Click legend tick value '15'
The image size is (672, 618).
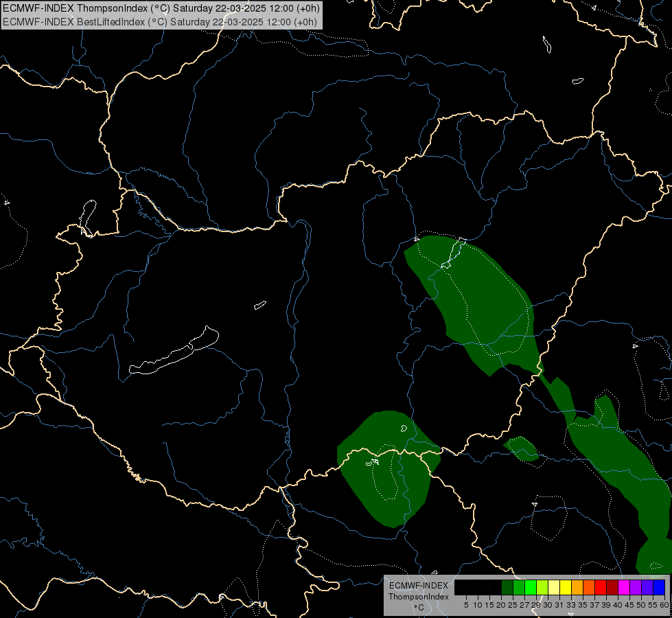(x=489, y=605)
